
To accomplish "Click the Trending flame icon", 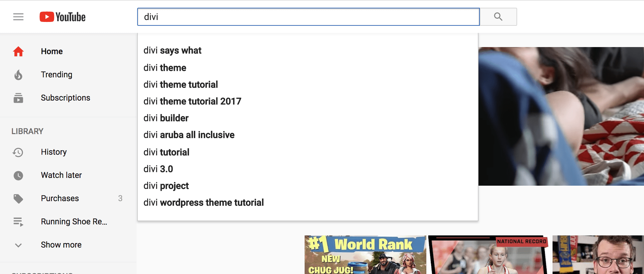I will pos(18,75).
